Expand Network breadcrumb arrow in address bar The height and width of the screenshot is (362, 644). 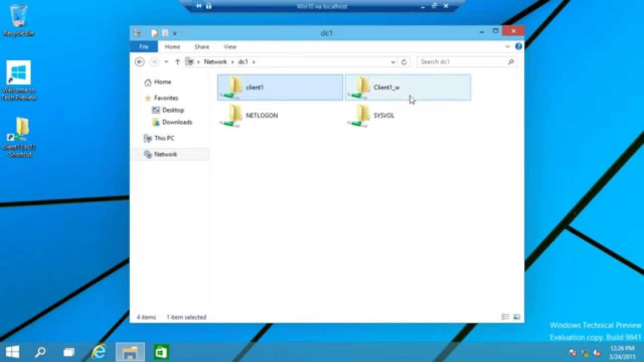coord(232,62)
